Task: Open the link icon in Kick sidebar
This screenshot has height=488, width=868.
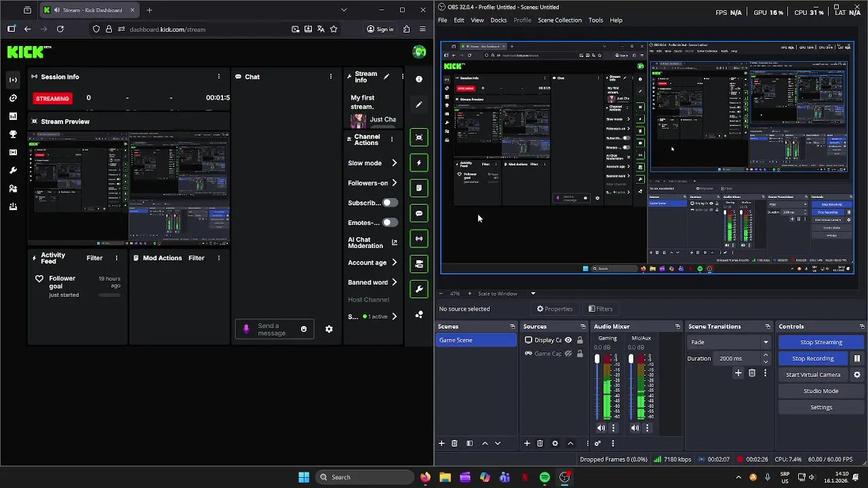Action: 13,98
